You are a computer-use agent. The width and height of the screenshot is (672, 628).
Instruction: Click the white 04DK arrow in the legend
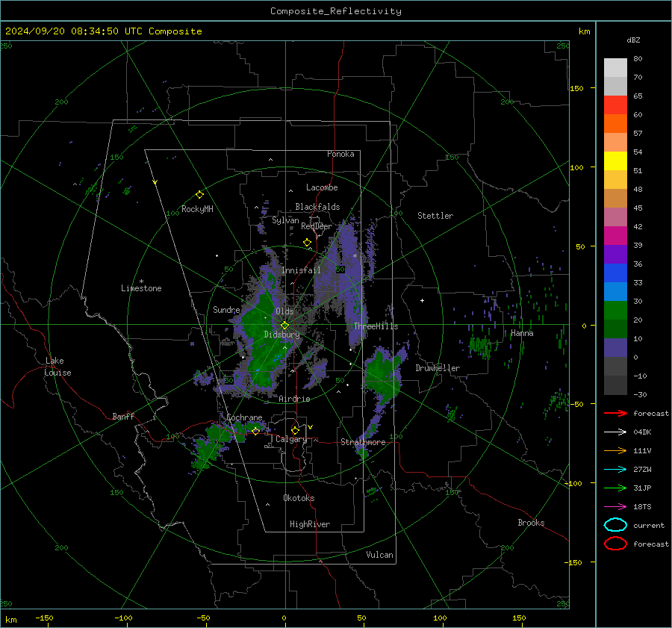pos(615,432)
